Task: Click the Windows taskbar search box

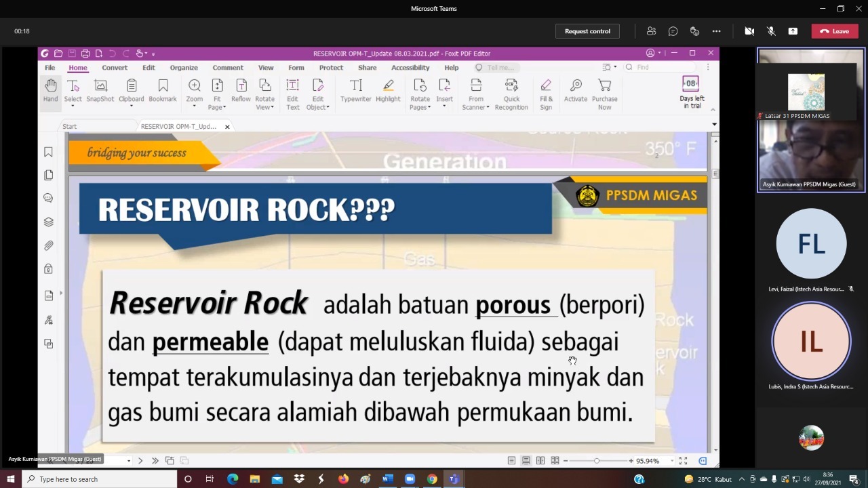Action: point(99,479)
